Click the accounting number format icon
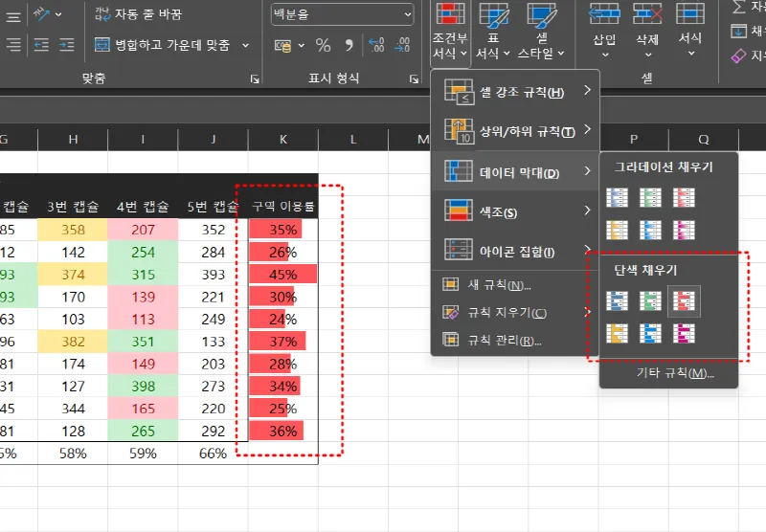Image resolution: width=766 pixels, height=532 pixels. point(282,45)
